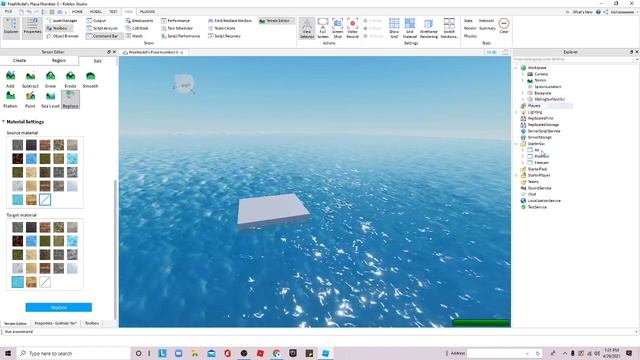Toggle the Terrain Editor ribbon button
Image resolution: width=640 pixels, height=360 pixels.
point(275,20)
